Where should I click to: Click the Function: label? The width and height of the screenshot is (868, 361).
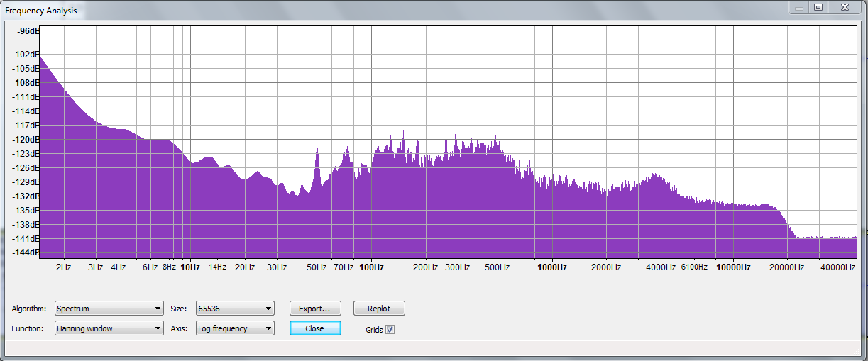click(28, 328)
